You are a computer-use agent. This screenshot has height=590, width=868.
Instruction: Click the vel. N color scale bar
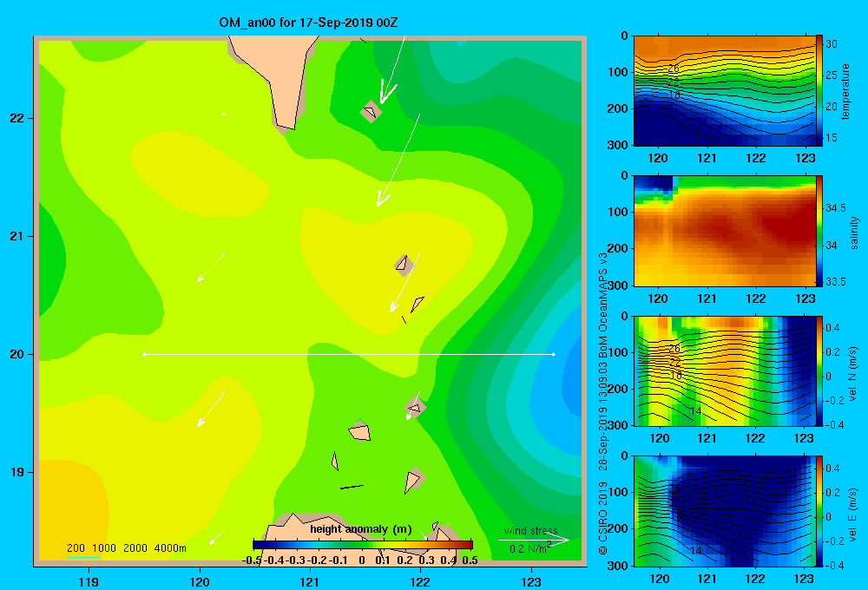[819, 370]
